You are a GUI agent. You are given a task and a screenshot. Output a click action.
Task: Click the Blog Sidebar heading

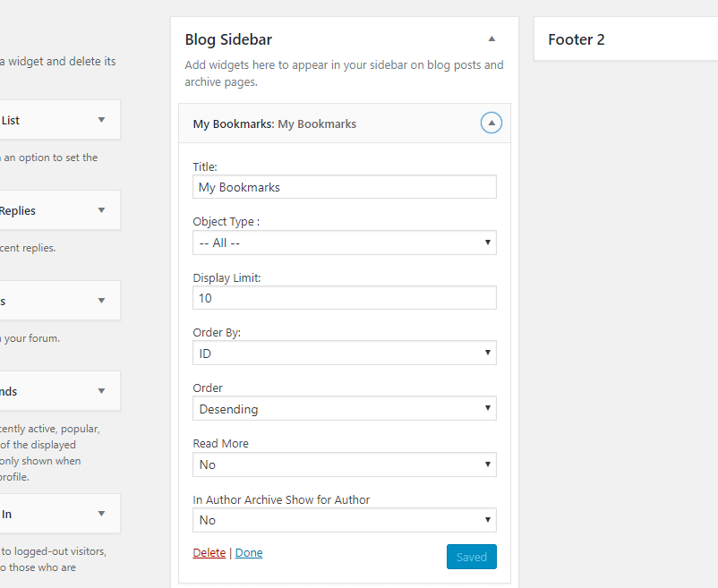(x=228, y=39)
